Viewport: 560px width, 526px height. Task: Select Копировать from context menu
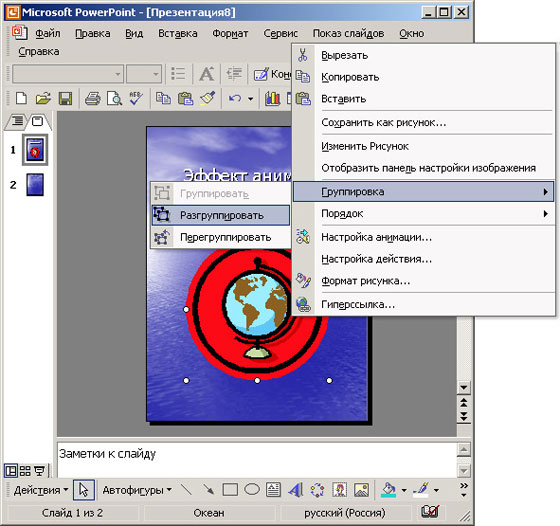coord(424,77)
